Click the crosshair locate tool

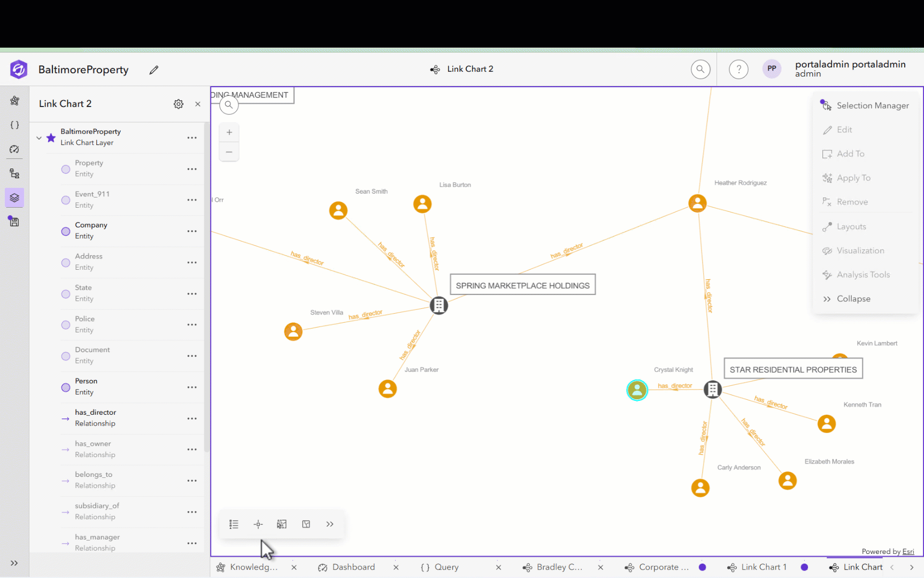coord(258,524)
